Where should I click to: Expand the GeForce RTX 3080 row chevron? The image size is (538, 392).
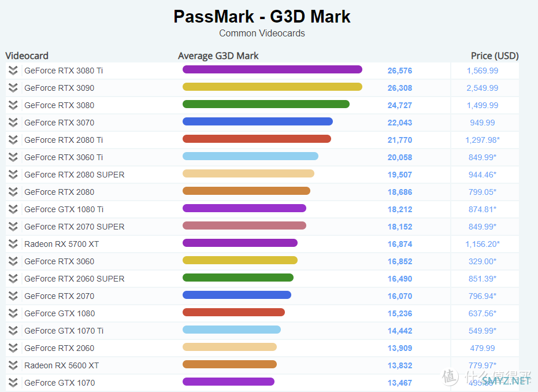click(x=13, y=105)
